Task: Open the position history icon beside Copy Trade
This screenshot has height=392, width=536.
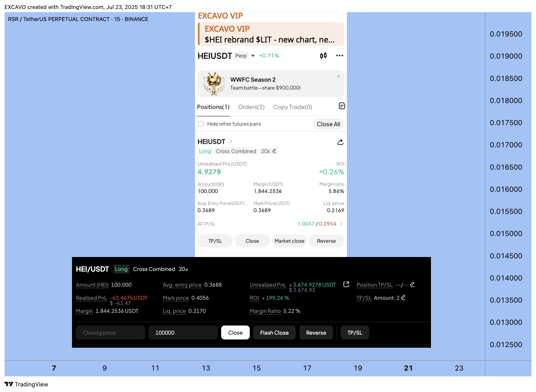Action: [342, 106]
